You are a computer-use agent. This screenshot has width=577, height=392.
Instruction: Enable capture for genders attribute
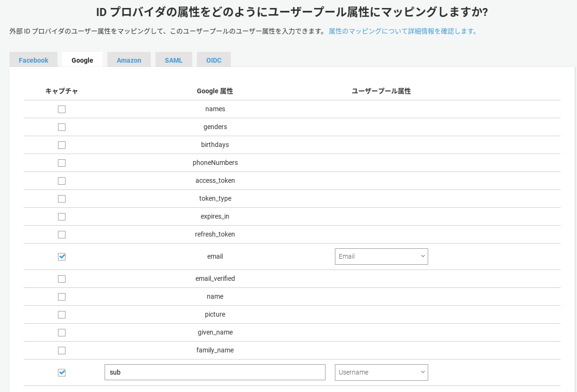coord(62,127)
